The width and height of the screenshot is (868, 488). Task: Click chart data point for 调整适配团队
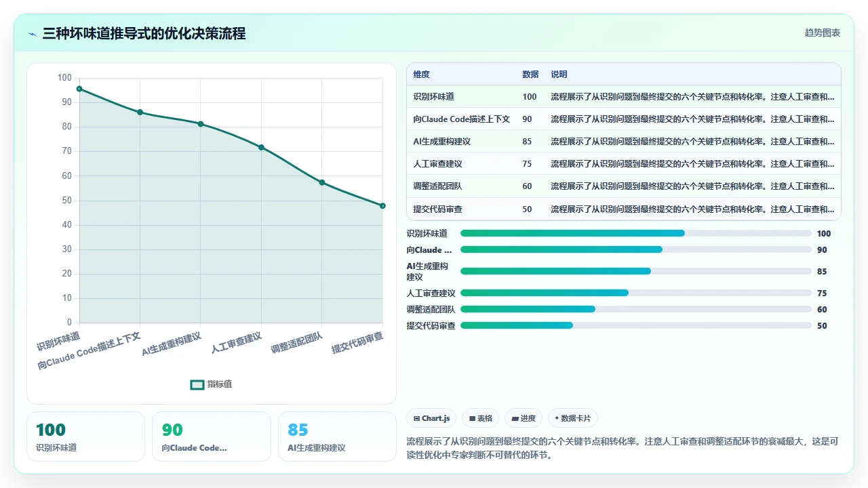(322, 182)
